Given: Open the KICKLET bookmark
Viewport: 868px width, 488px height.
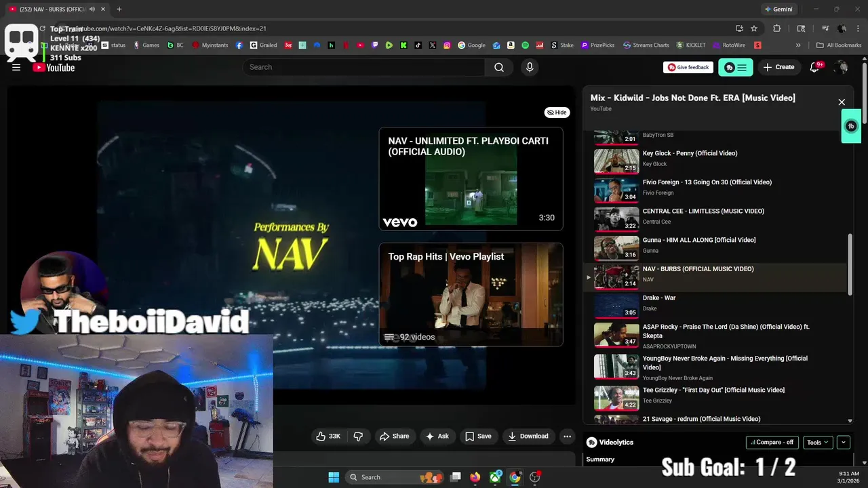Looking at the screenshot, I should [x=690, y=45].
